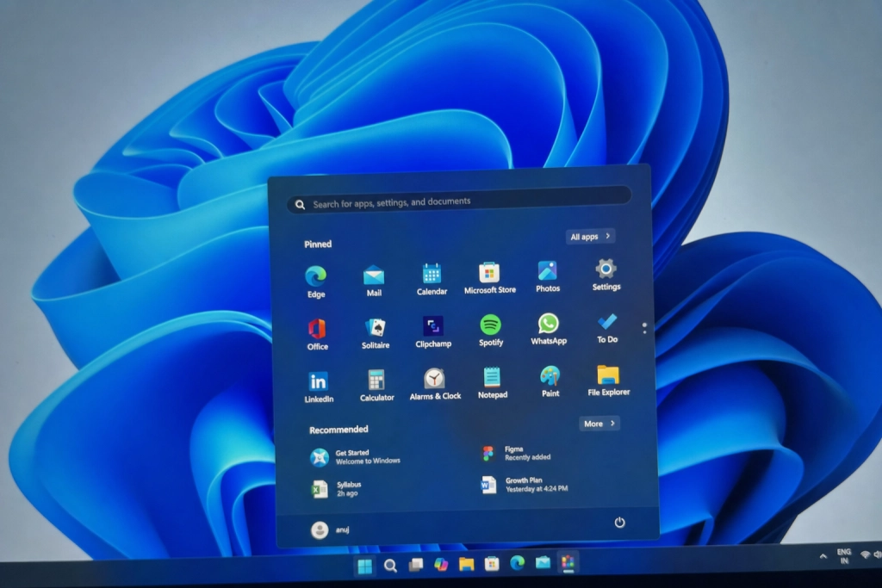Launch the Mail app
882x588 pixels.
pos(374,280)
